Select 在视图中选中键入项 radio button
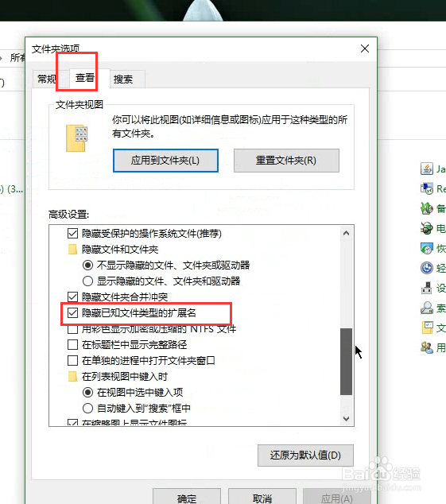 pos(87,392)
